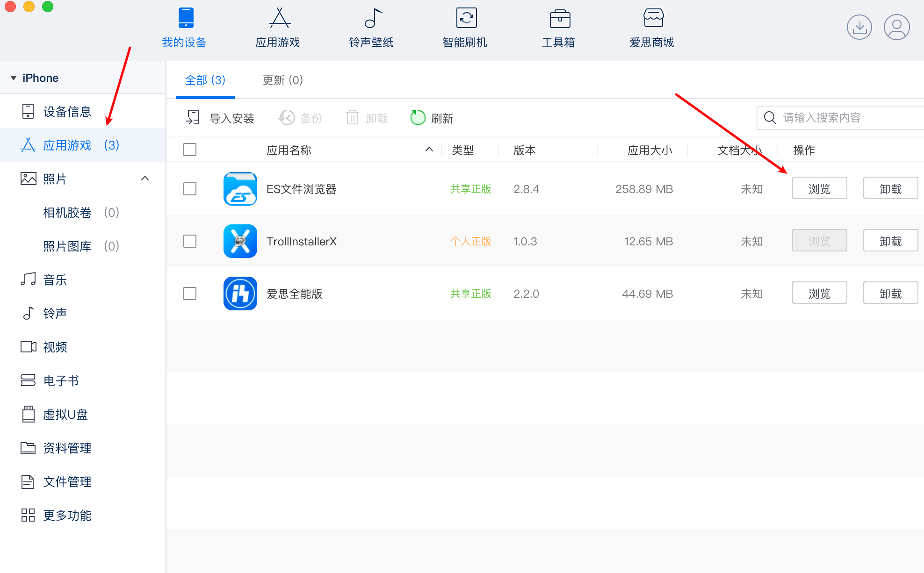Uninstall 爱思全能版 via 卸载 button
The width and height of the screenshot is (924, 573).
(890, 293)
